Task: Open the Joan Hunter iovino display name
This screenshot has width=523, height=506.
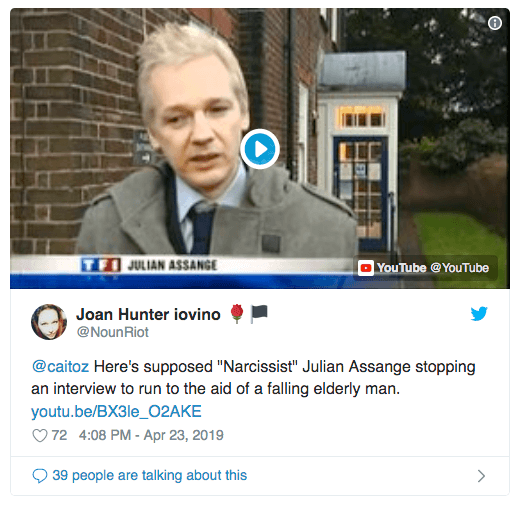Action: point(148,314)
